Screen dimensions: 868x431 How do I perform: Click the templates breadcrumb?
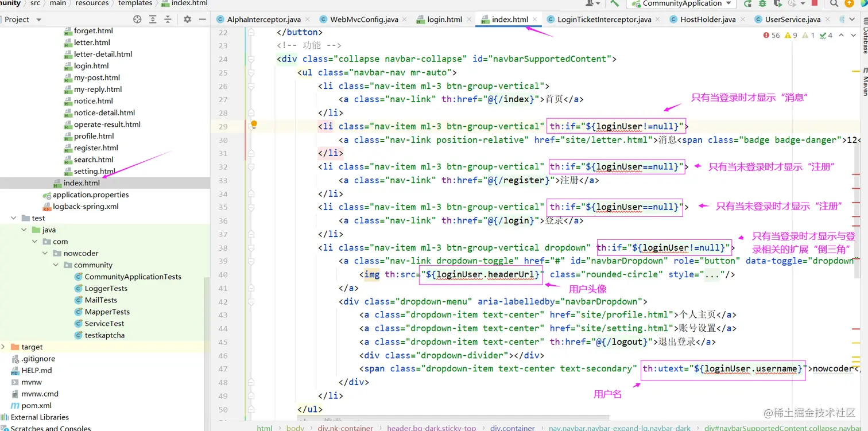tap(135, 3)
